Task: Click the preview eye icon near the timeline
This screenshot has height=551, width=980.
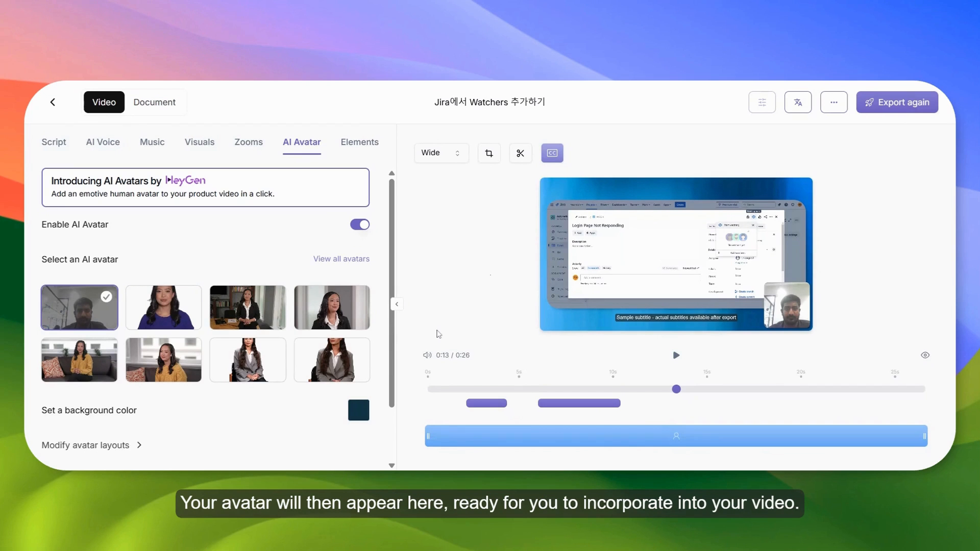Action: click(x=925, y=355)
